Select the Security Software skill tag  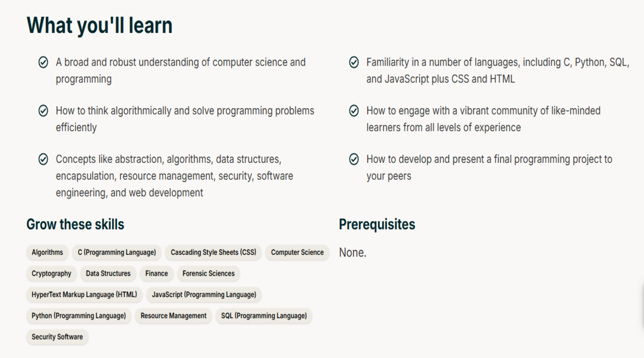point(57,337)
